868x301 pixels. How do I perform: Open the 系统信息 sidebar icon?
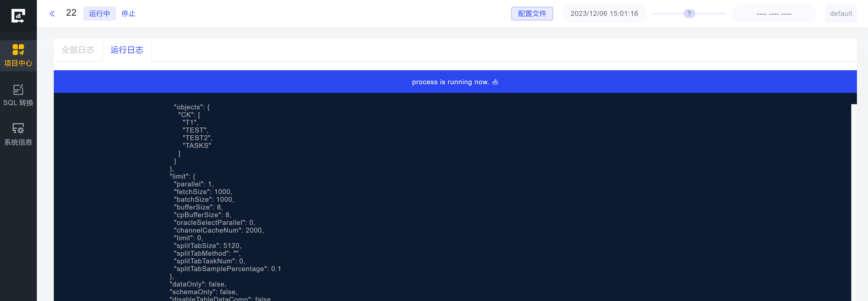click(x=18, y=128)
